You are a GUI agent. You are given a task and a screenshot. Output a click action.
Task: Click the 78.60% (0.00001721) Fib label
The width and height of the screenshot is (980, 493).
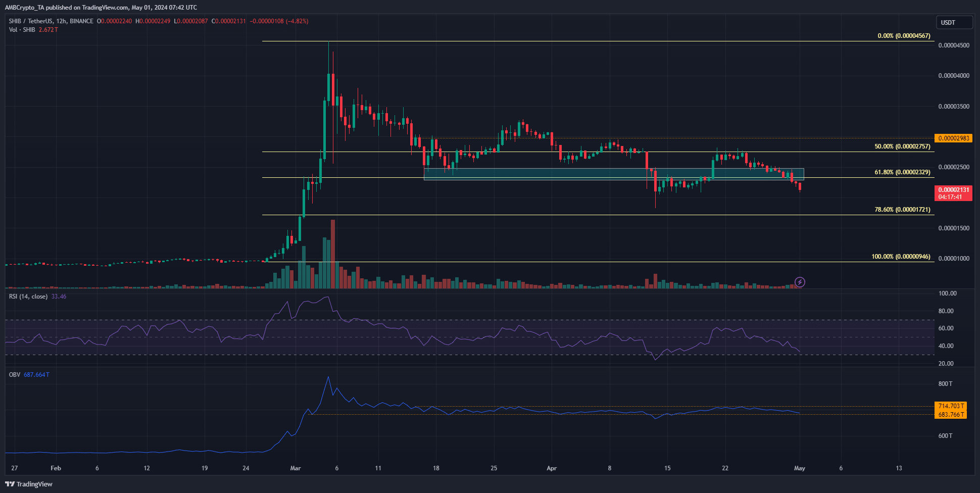(x=902, y=210)
